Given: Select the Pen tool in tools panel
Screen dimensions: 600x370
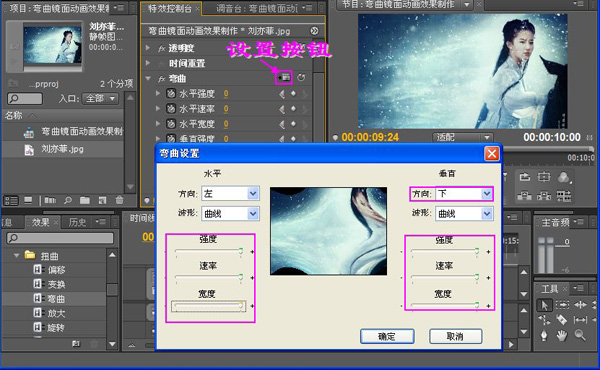Looking at the screenshot, I should 544,336.
